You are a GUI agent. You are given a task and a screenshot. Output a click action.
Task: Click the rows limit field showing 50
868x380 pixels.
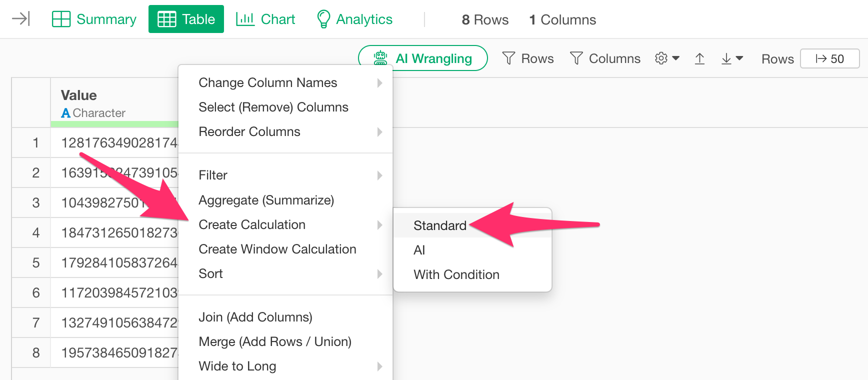click(x=830, y=58)
